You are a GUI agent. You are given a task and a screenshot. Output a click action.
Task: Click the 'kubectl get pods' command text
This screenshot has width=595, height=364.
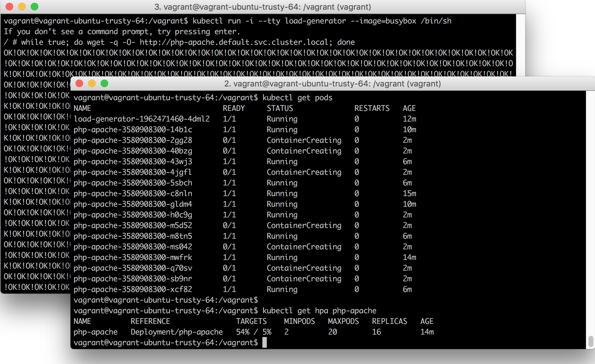point(297,98)
